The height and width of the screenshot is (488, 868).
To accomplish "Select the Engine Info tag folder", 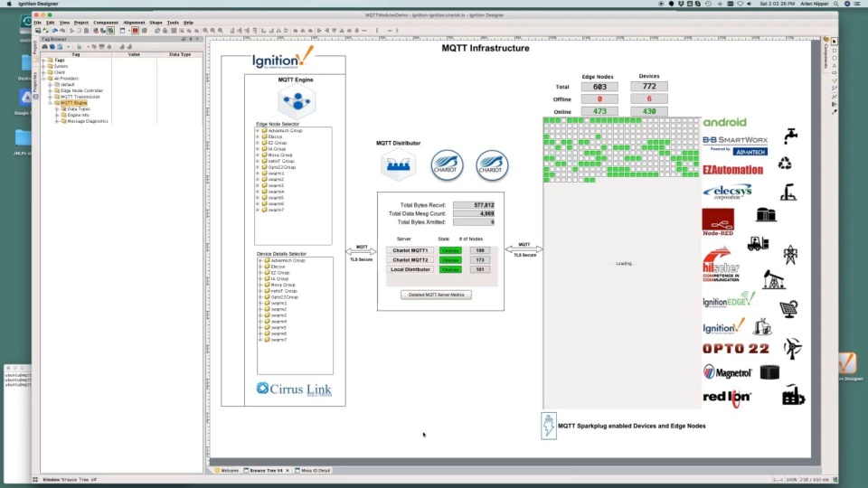I will coord(79,115).
